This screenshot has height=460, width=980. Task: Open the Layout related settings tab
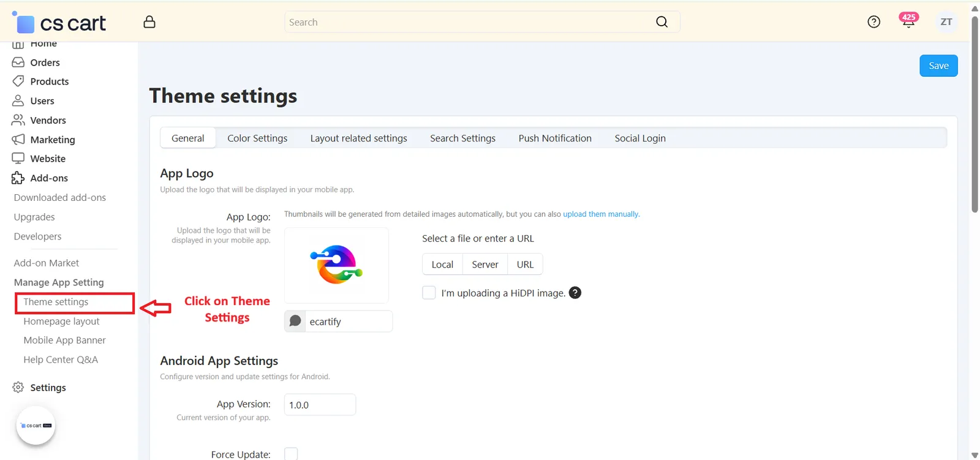pyautogui.click(x=359, y=138)
